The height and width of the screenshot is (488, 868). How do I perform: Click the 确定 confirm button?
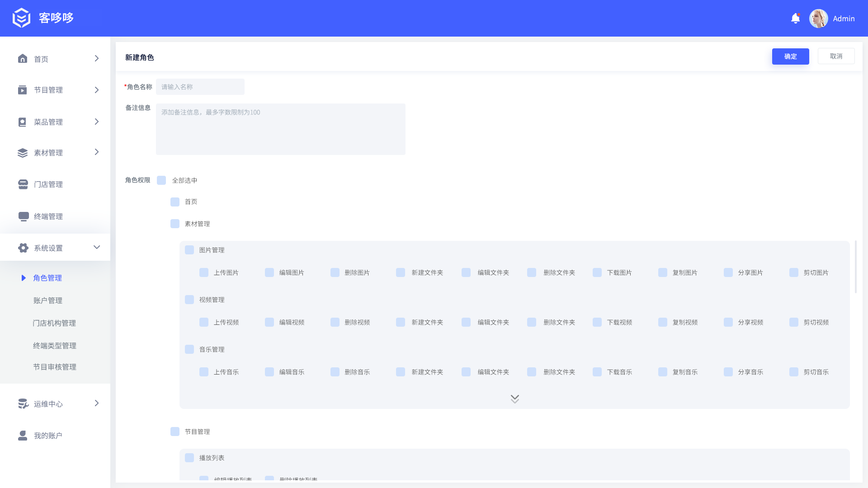[790, 56]
